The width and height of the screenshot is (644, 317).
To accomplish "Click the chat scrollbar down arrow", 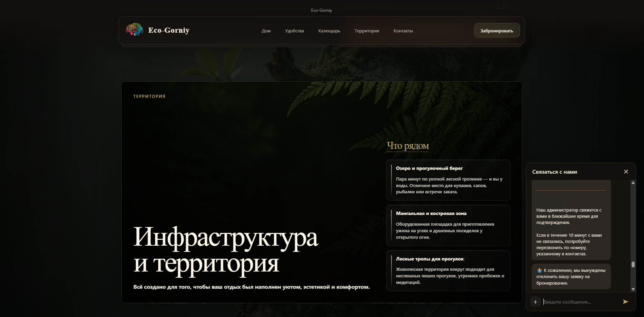I will pyautogui.click(x=633, y=289).
